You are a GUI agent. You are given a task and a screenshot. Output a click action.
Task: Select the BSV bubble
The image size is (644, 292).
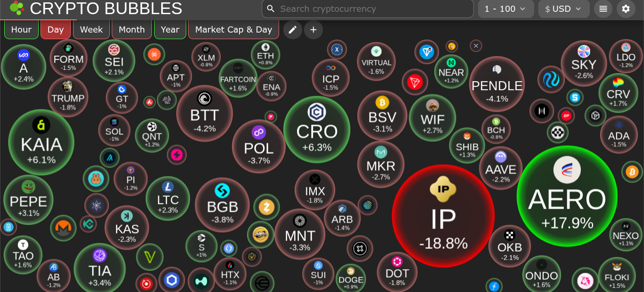pos(382,115)
